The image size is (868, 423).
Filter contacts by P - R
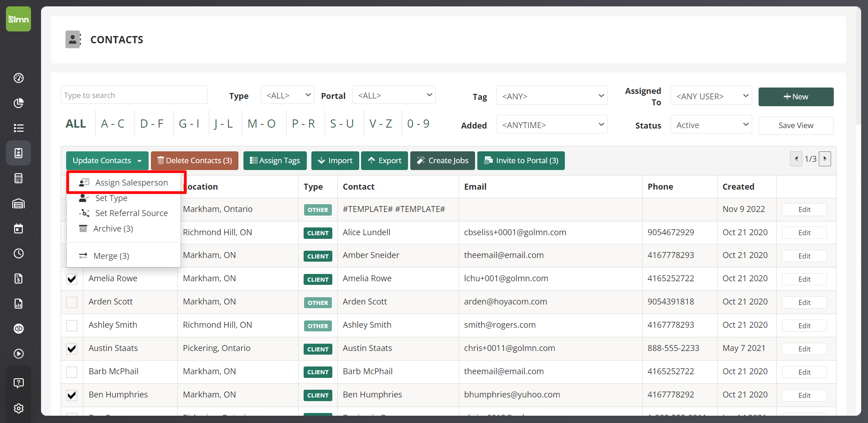coord(304,124)
